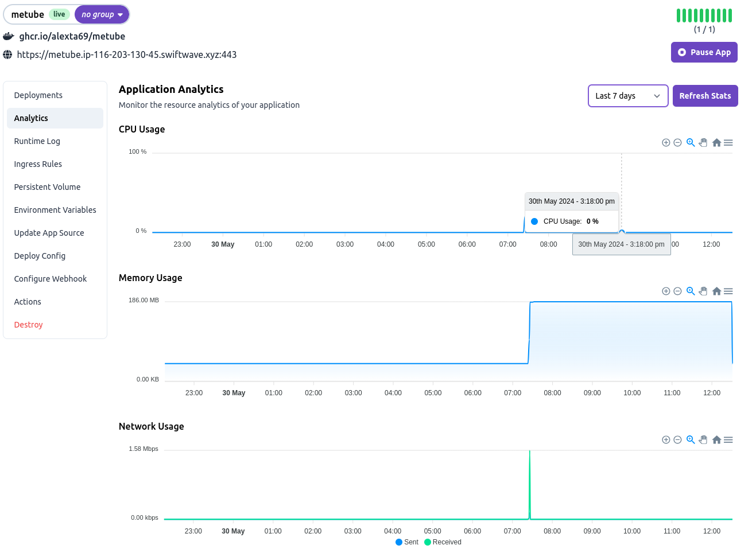Click the (1 / 1) replica count

(704, 29)
